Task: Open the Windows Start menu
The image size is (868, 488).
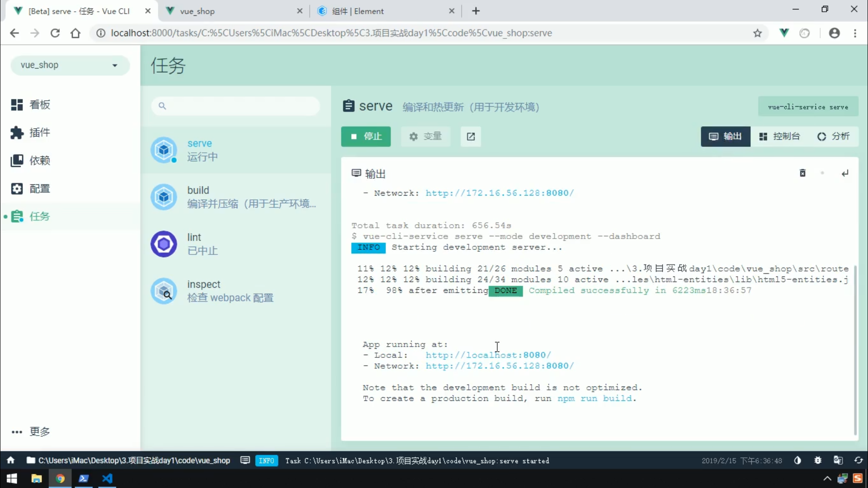Action: point(12,479)
